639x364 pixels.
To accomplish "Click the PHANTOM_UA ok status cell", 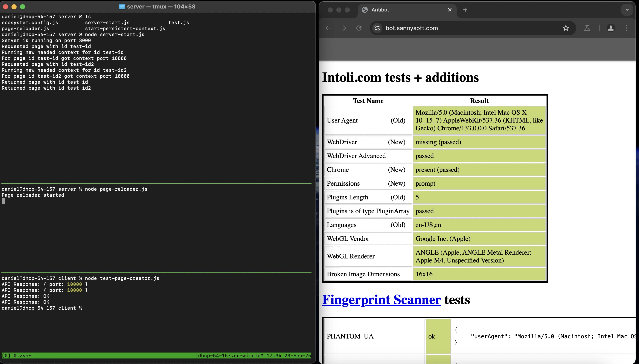I will pos(438,336).
